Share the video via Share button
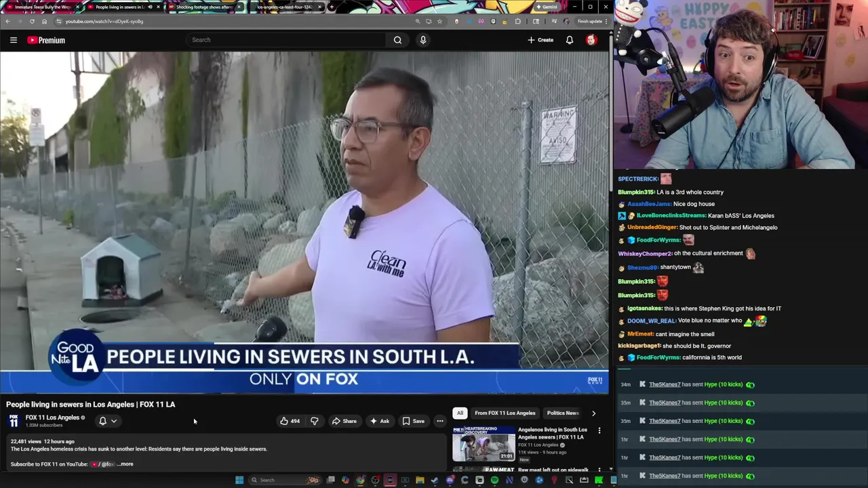 [x=344, y=421]
